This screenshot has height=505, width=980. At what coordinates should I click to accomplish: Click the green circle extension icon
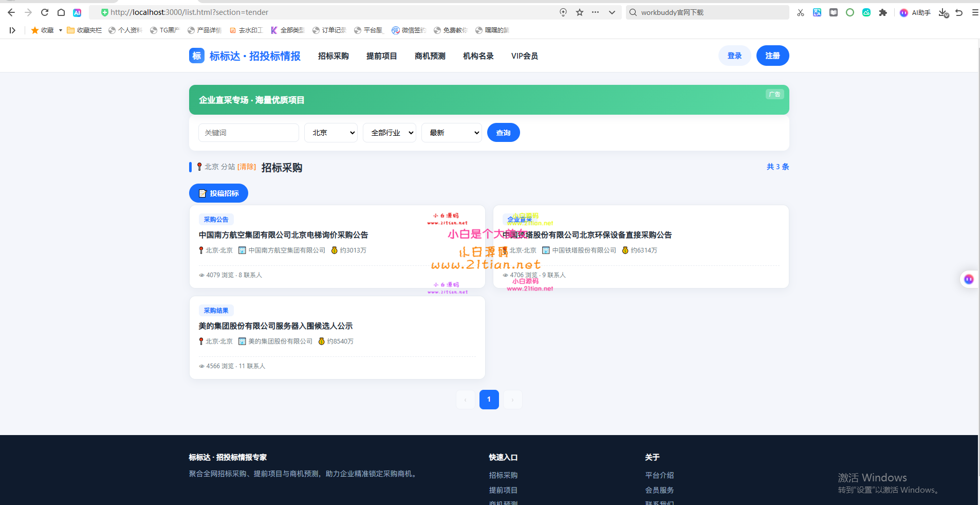coord(850,12)
